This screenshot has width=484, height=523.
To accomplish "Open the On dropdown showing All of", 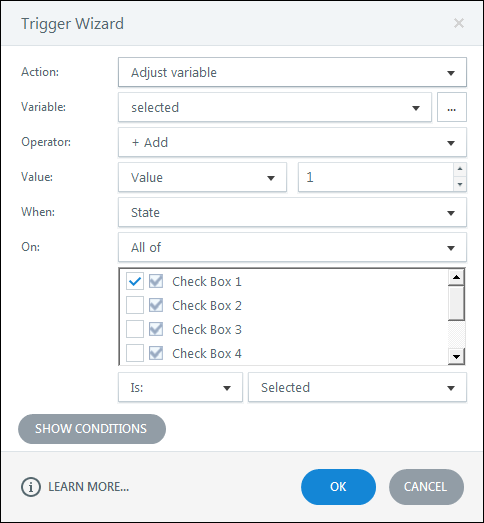I will pos(292,247).
